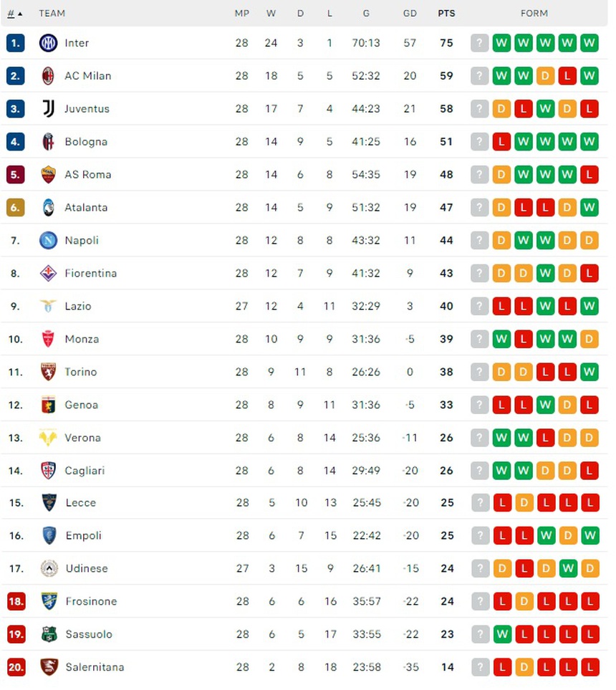Select Bologna's pending fixture indicator
Screen dimensions: 616x690
479,141
